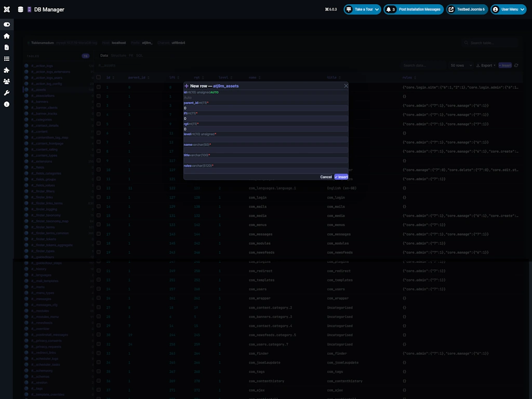Open the Content file sidebar icon
532x399 pixels.
click(6, 47)
